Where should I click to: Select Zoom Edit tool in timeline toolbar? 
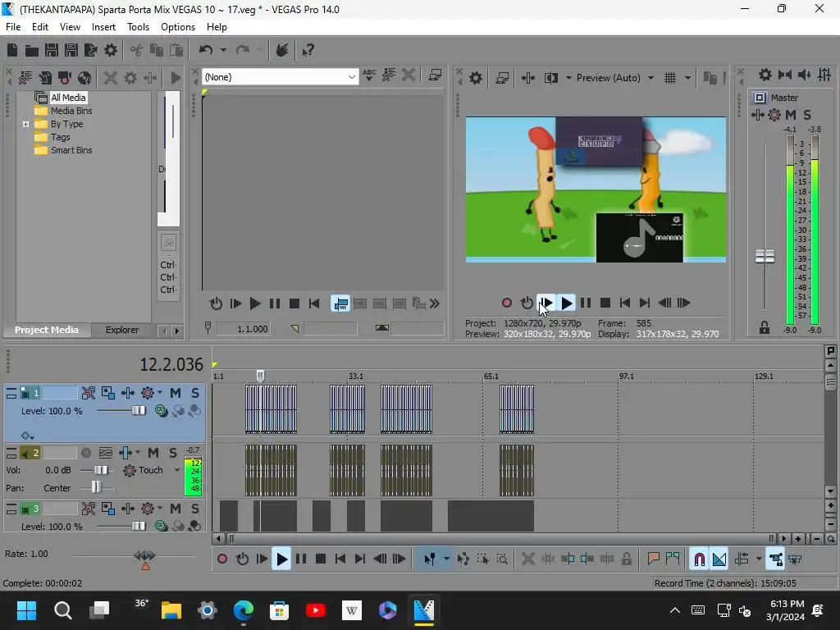502,559
